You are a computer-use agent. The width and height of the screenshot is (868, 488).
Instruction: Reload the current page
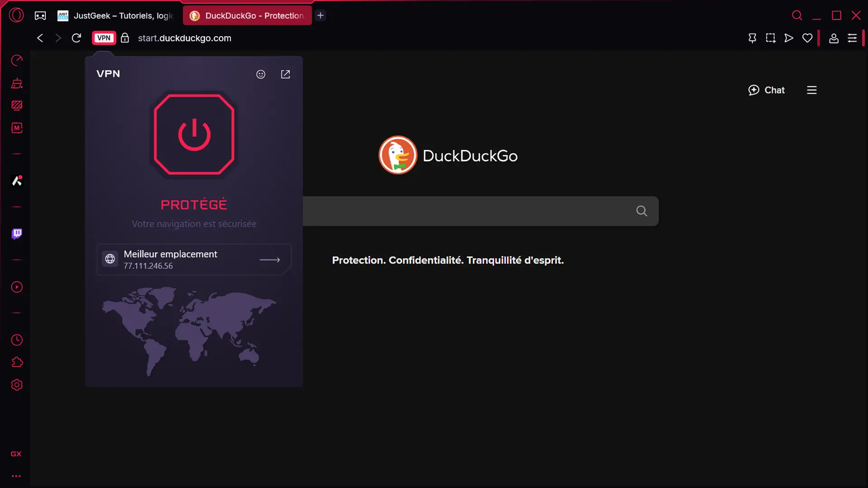(76, 38)
